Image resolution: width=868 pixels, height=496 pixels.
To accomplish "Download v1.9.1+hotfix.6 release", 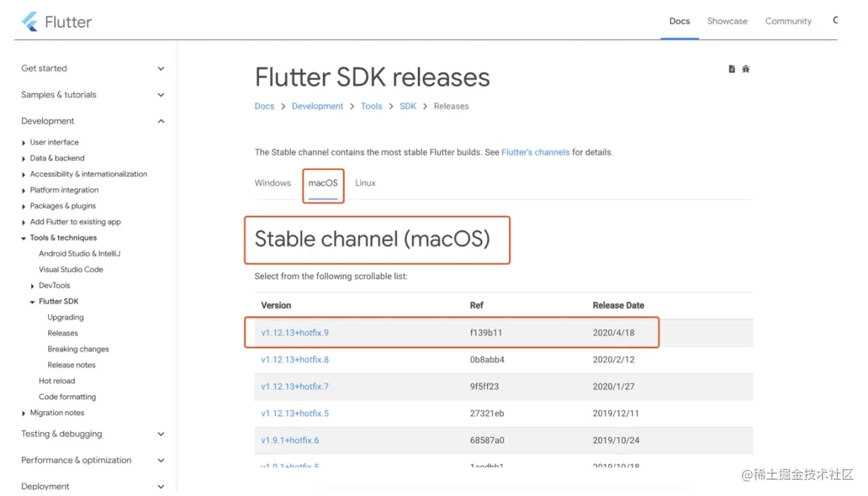I will pyautogui.click(x=290, y=441).
